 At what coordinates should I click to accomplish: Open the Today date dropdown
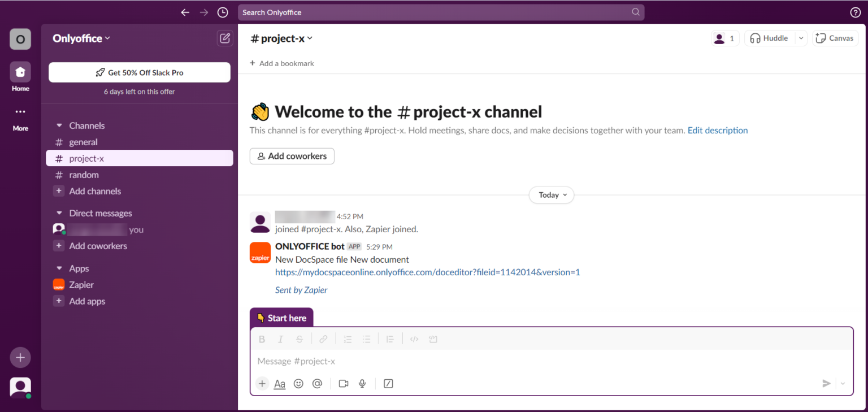tap(551, 194)
